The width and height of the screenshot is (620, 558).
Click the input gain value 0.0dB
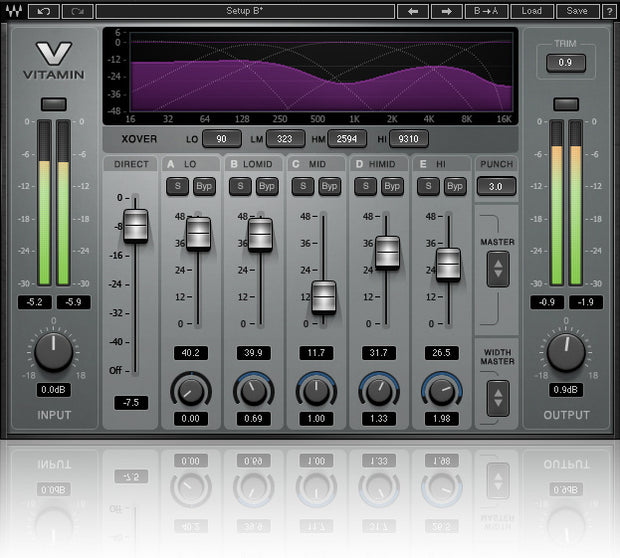click(x=54, y=390)
